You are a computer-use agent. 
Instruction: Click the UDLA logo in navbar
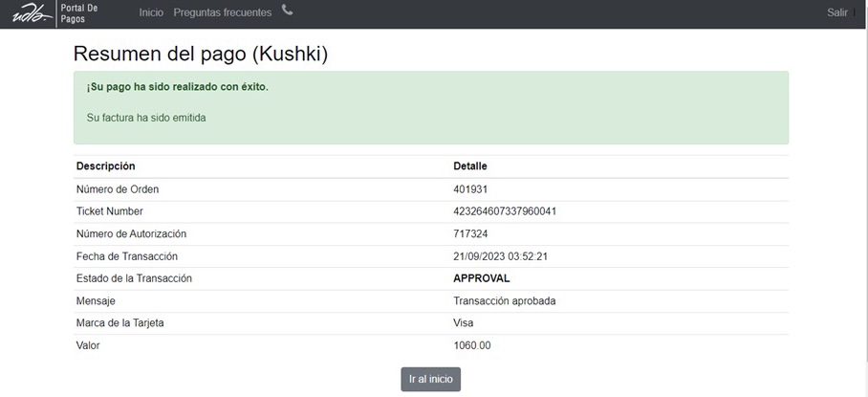(x=31, y=13)
